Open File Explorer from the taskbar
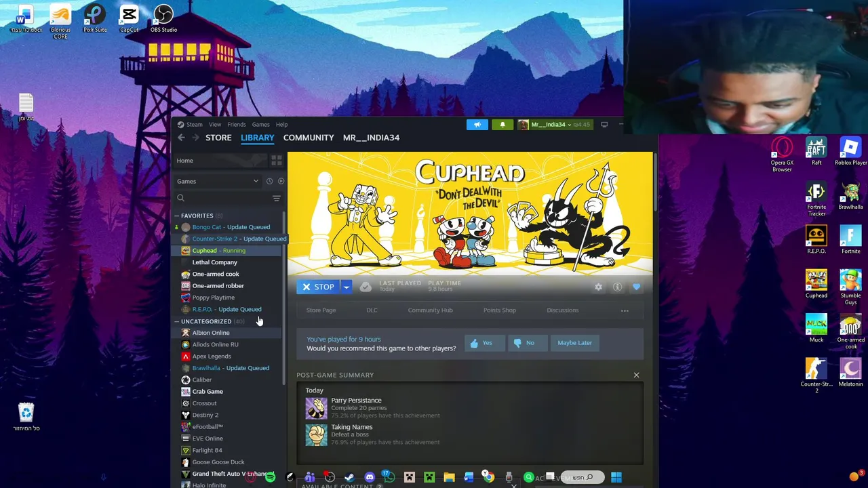The height and width of the screenshot is (488, 868). pos(449,477)
